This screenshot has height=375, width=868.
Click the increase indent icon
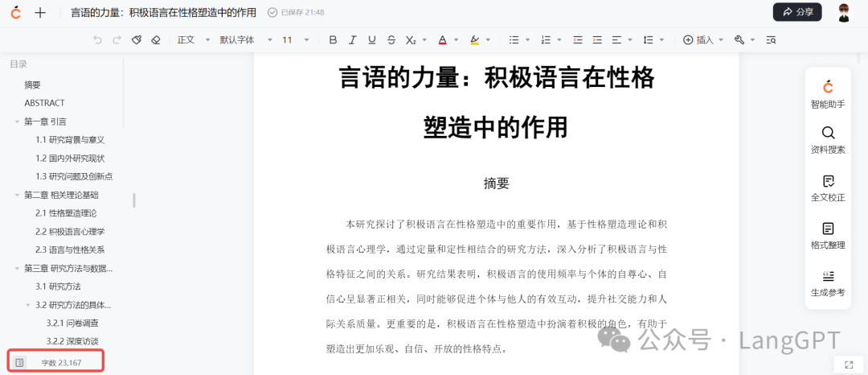[596, 40]
